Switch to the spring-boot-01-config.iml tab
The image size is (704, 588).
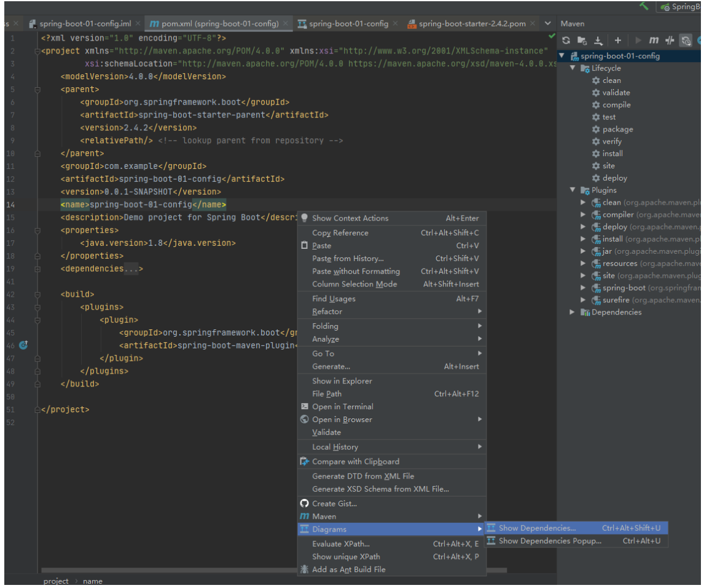(x=85, y=24)
